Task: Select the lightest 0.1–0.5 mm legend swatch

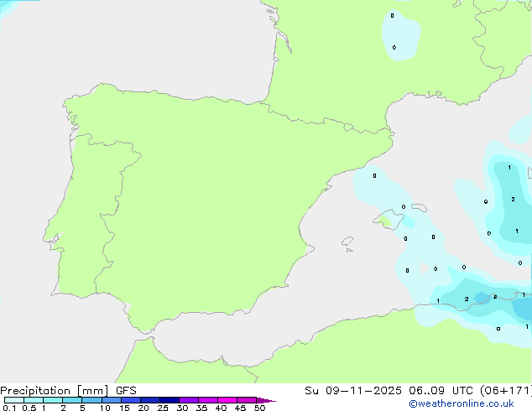Action: point(13,400)
